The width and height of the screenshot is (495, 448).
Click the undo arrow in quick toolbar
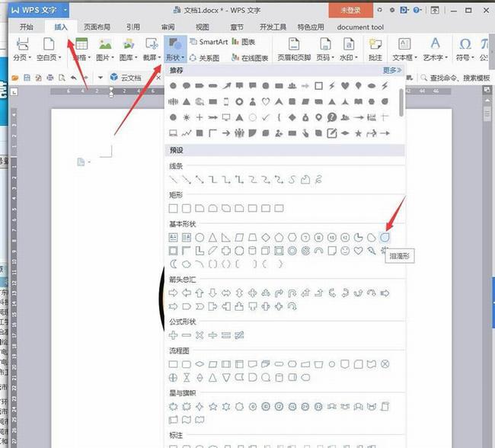(x=74, y=78)
